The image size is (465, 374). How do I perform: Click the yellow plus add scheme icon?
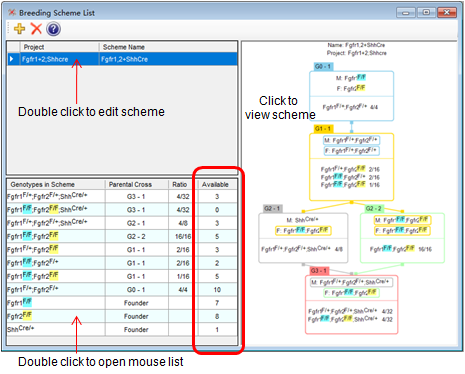coord(19,29)
